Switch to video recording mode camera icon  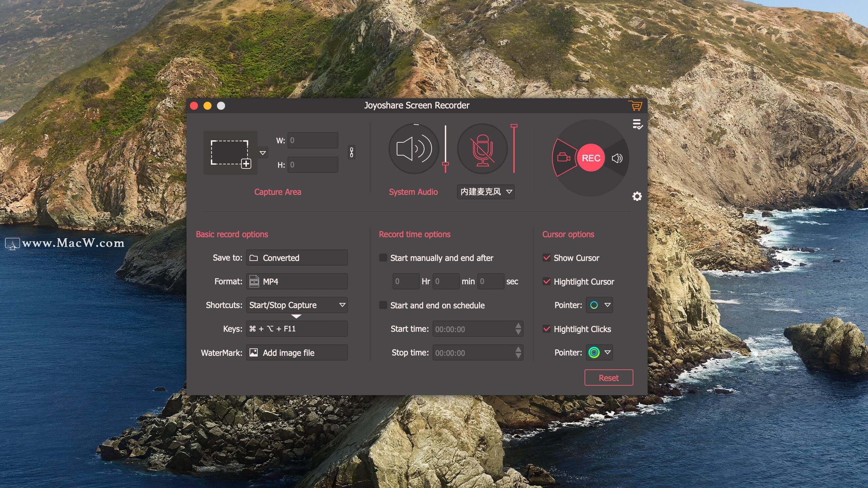point(564,158)
